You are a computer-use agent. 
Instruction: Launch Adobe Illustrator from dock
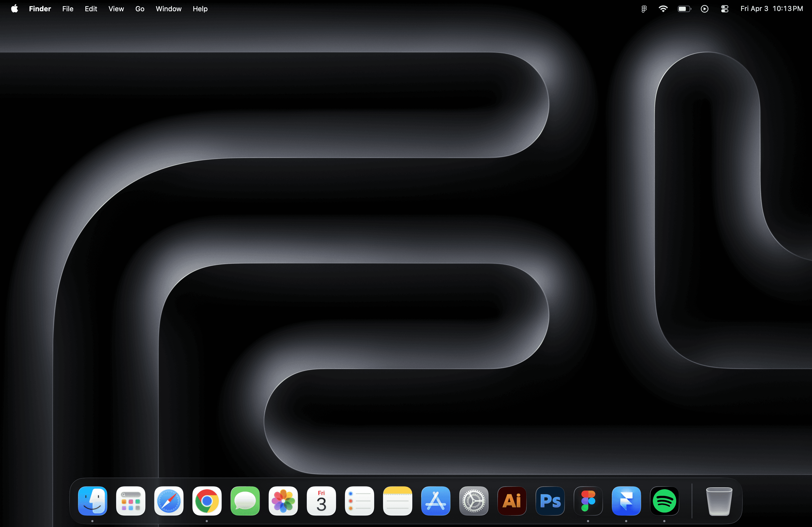(512, 501)
